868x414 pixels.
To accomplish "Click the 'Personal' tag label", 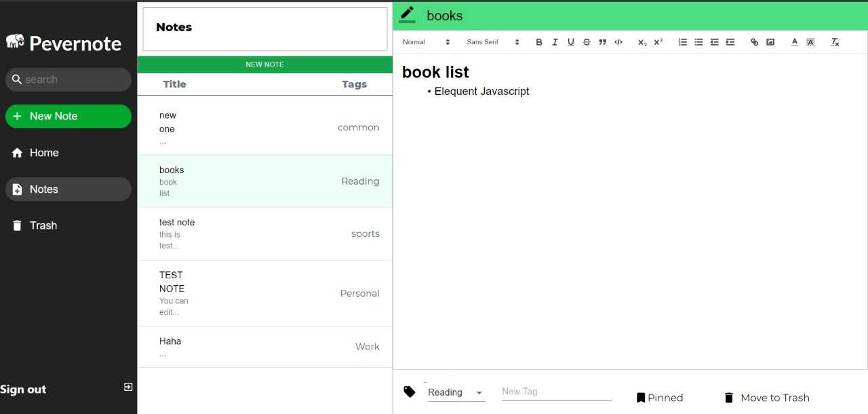I will click(x=360, y=293).
